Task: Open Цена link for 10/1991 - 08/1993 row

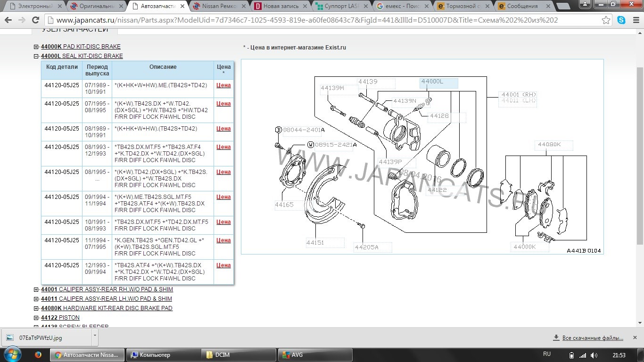Action: [223, 222]
